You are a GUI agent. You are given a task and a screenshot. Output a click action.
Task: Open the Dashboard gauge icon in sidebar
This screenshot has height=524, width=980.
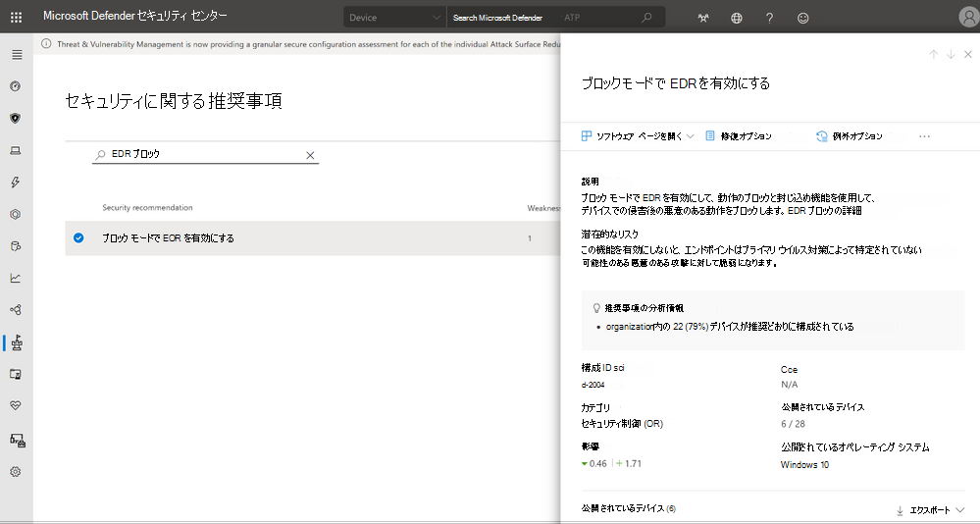click(x=16, y=86)
